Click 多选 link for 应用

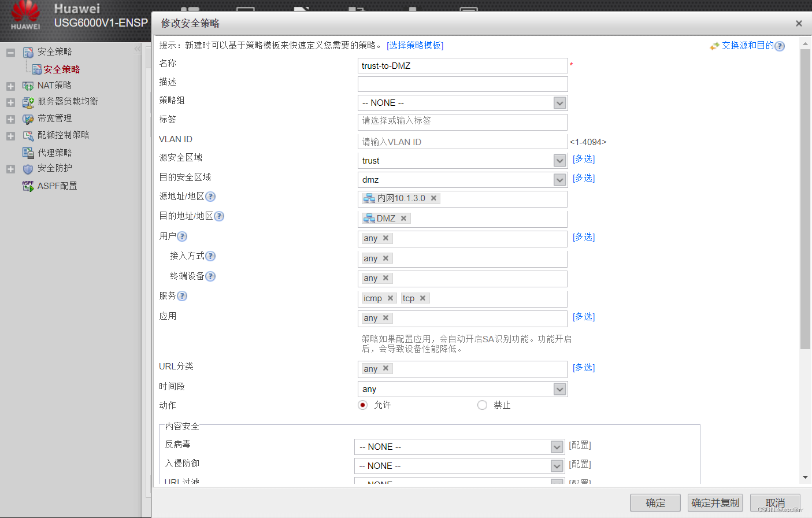(584, 317)
